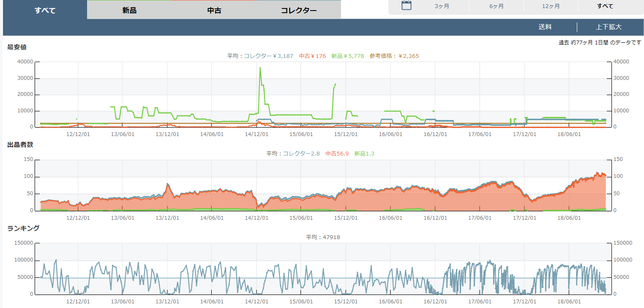Click the highest green price spike in 最安値 chart
The height and width of the screenshot is (308, 644).
pyautogui.click(x=260, y=68)
